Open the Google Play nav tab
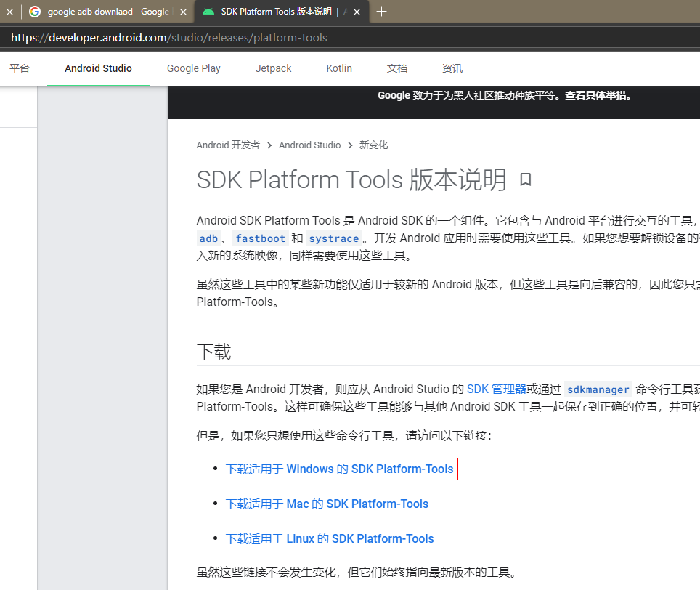Image resolution: width=700 pixels, height=590 pixels. [193, 68]
